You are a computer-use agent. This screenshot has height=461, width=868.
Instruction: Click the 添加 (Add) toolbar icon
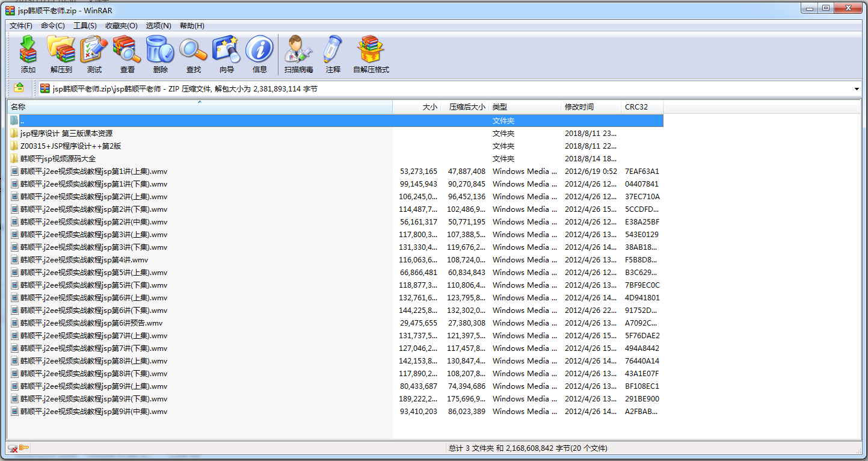click(28, 49)
